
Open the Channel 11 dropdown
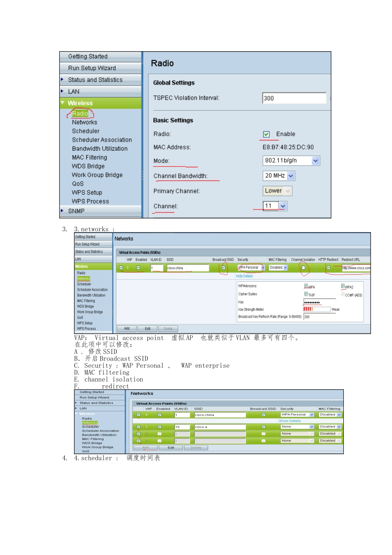coord(275,206)
